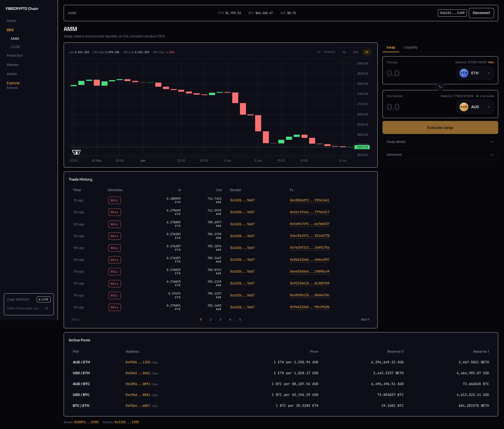Click PREV in trade history pagination
Viewport: 504px width, 429px height.
point(75,320)
